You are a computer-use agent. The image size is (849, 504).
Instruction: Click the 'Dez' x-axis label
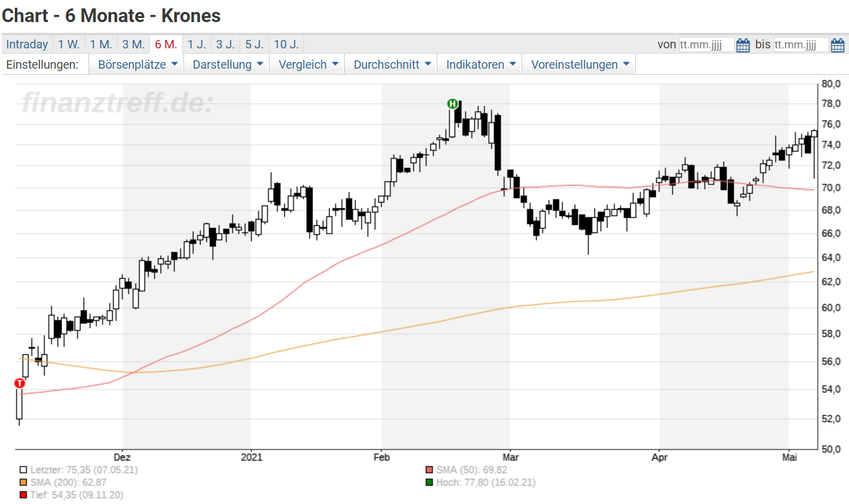(x=122, y=457)
